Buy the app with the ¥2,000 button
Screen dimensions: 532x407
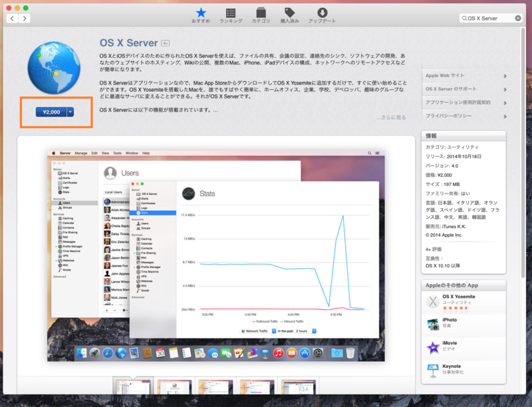51,112
